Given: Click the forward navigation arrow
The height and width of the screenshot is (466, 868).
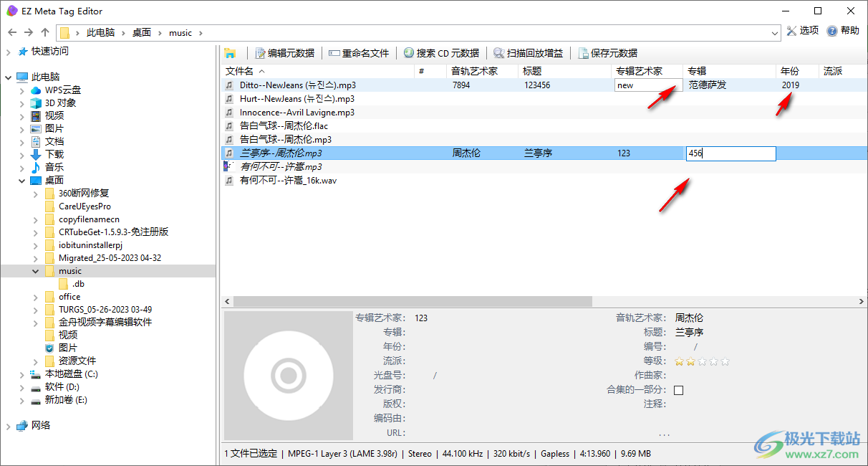Looking at the screenshot, I should (x=28, y=32).
